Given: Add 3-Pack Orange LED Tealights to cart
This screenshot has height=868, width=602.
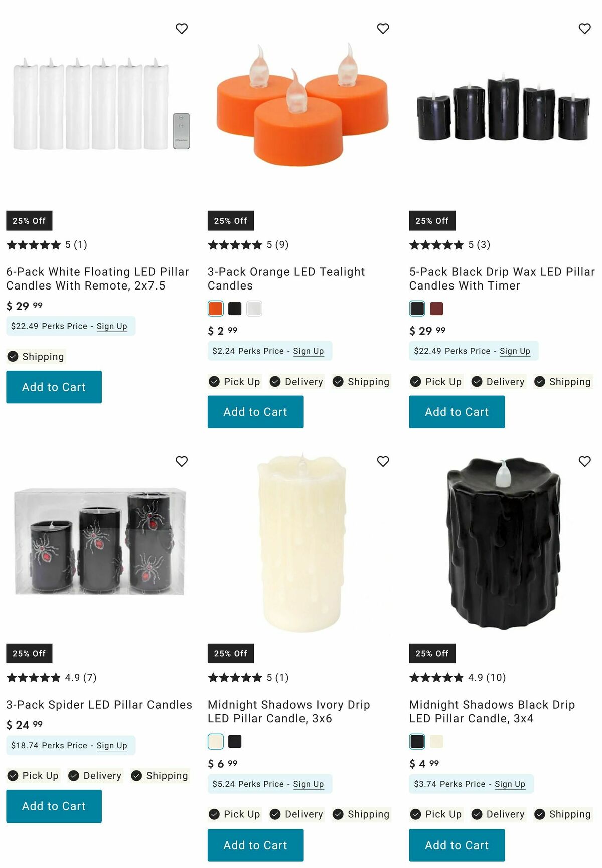Looking at the screenshot, I should [x=255, y=412].
